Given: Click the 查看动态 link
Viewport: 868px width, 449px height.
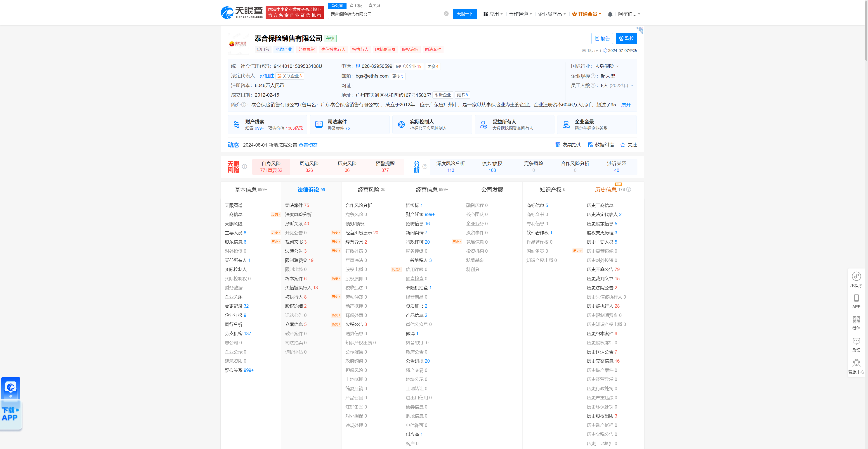Looking at the screenshot, I should [x=308, y=145].
